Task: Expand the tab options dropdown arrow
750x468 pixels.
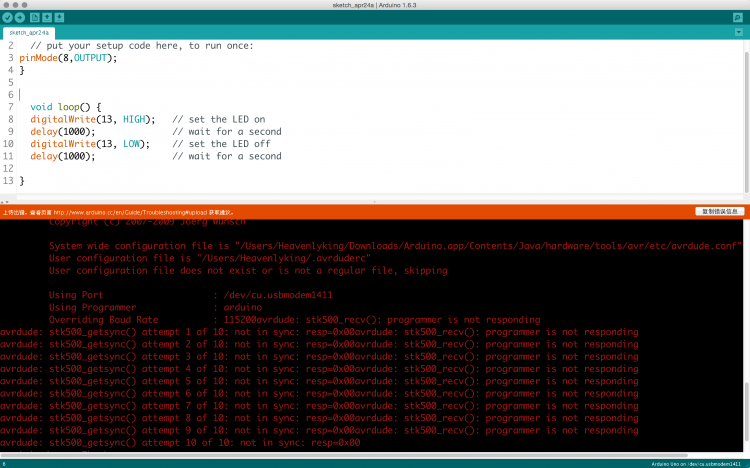Action: pos(741,33)
